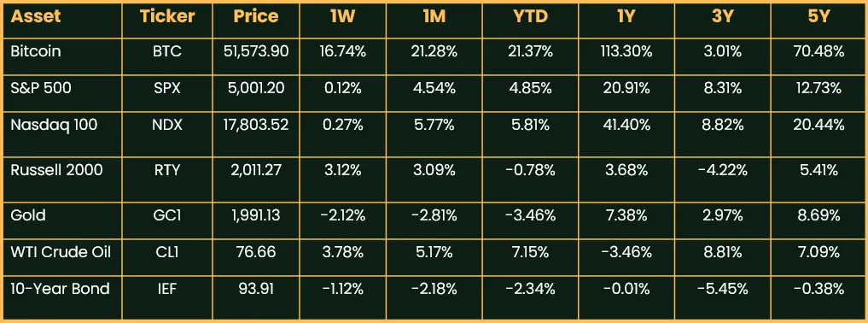This screenshot has height=323, width=868.
Task: Select the Gold asset cell
Action: [27, 215]
